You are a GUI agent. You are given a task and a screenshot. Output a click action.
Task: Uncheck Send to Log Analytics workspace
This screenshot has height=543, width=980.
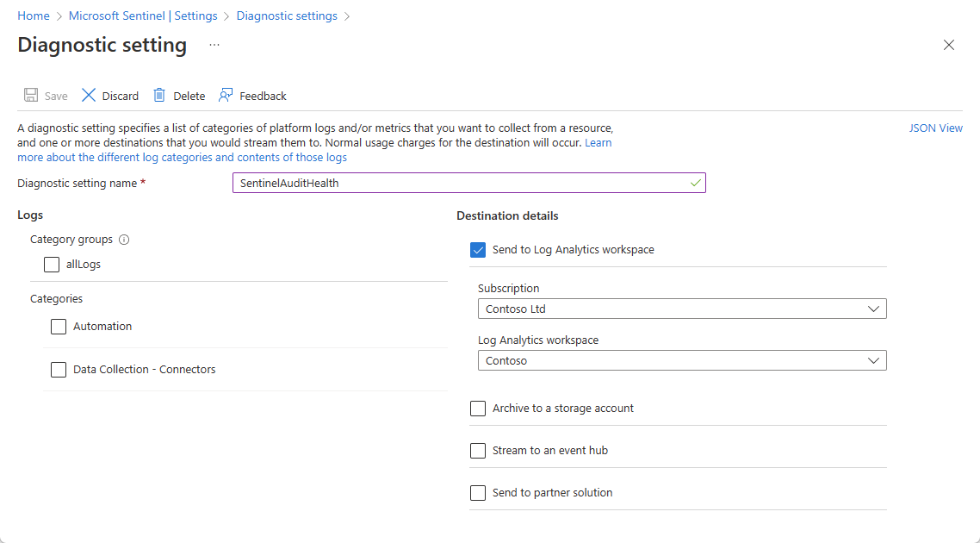pos(478,250)
